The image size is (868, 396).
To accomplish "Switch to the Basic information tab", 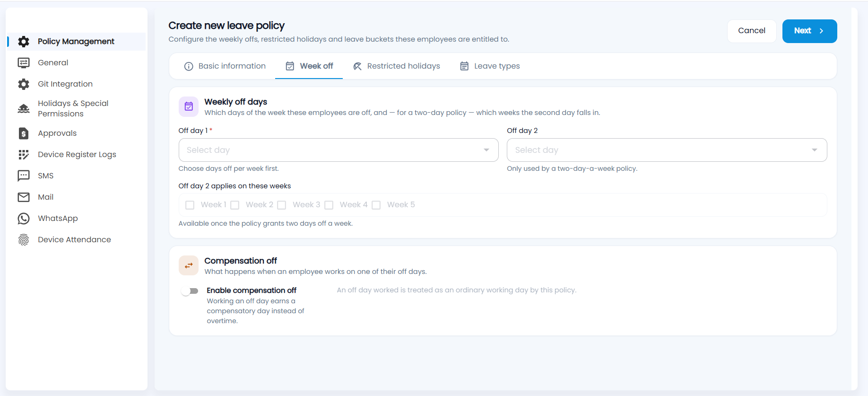I will [225, 66].
